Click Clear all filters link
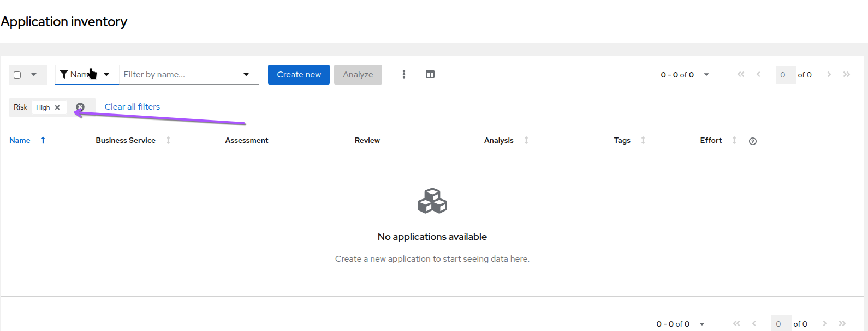868x331 pixels. pos(132,107)
